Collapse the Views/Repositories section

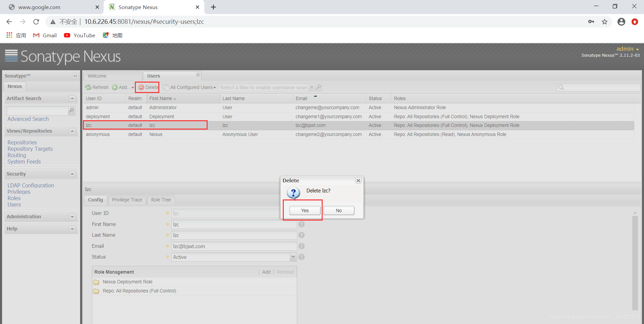pyautogui.click(x=72, y=131)
